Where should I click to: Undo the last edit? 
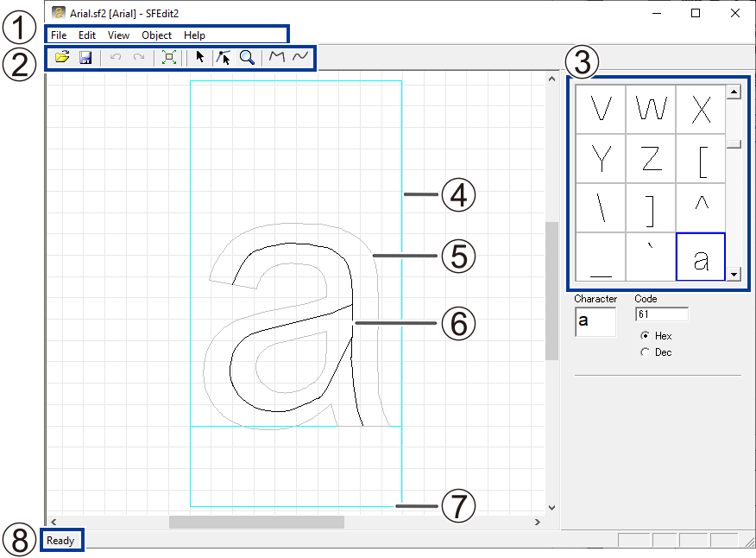116,57
